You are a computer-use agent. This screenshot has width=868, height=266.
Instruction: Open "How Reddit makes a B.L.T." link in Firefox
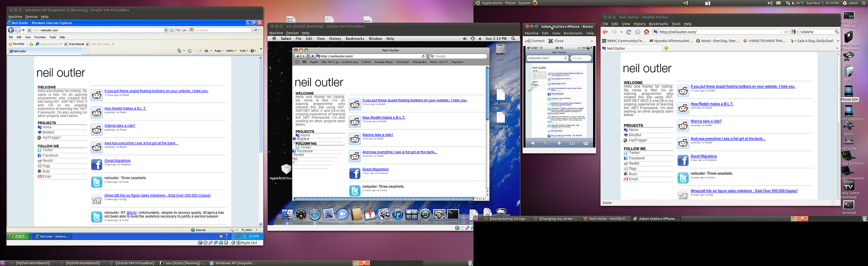712,104
